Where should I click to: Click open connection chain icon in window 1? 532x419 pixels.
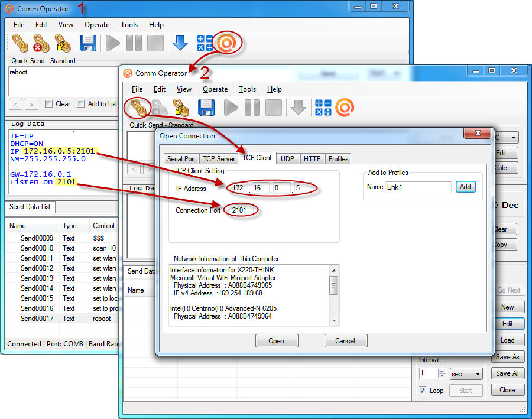click(20, 43)
